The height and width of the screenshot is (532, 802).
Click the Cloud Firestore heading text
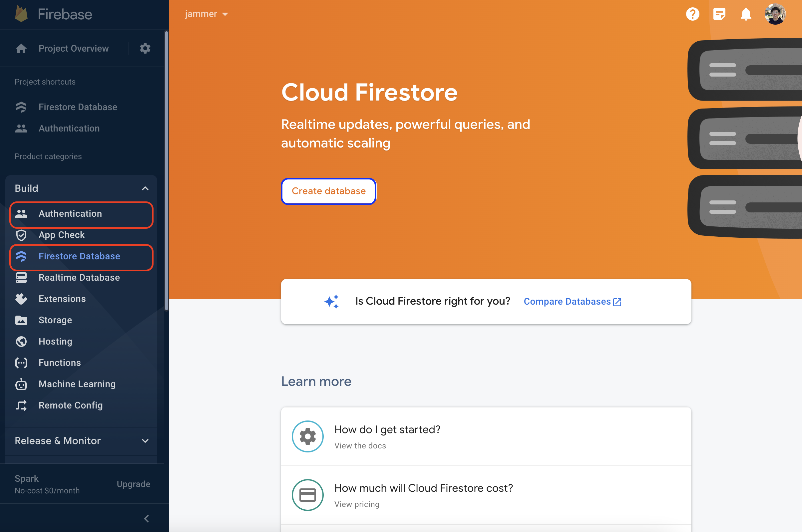click(x=369, y=92)
